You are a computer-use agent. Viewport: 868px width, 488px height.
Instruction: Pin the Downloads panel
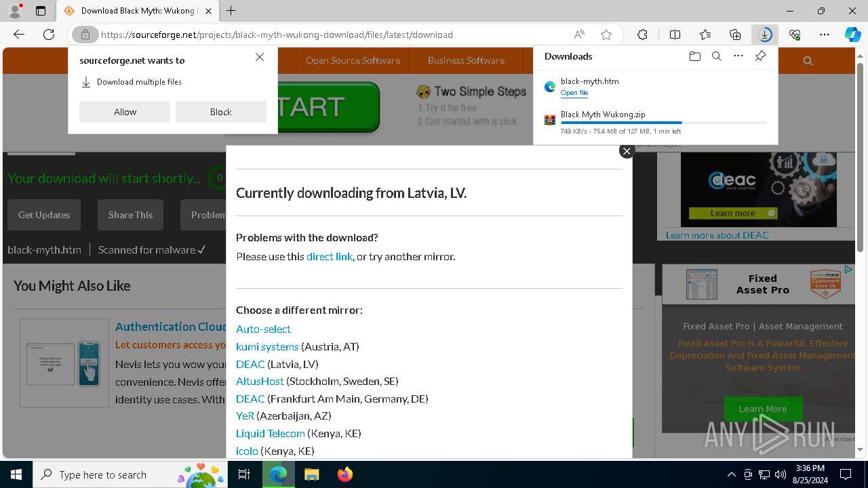click(x=760, y=56)
